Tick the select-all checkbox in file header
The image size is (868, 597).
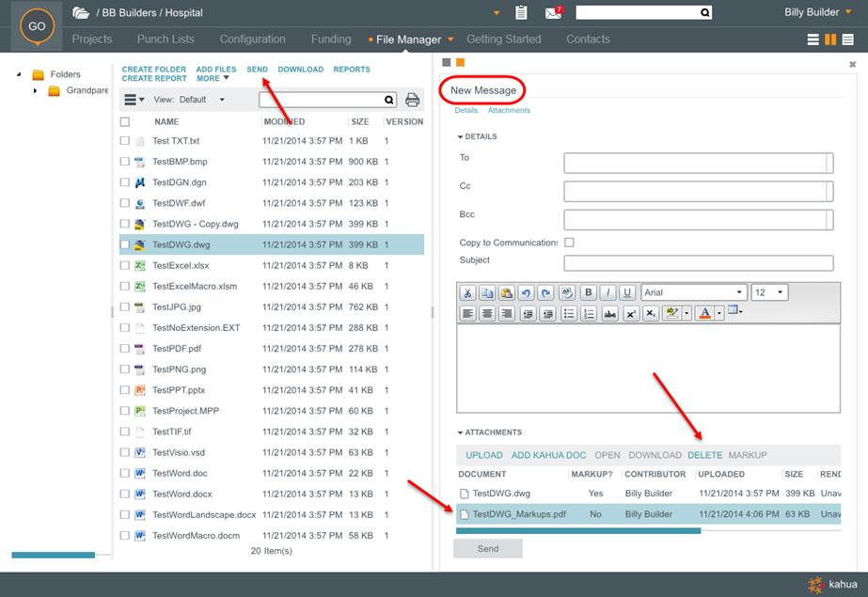[x=125, y=122]
